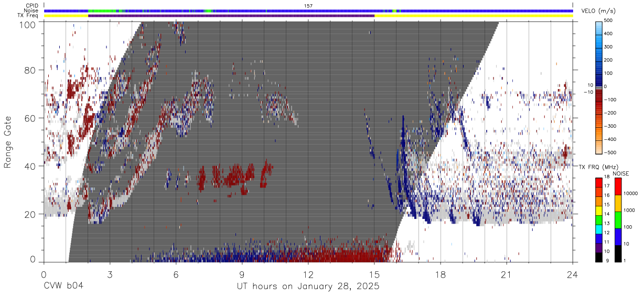Click the UT hours on January 28, 2025 title

point(308,287)
